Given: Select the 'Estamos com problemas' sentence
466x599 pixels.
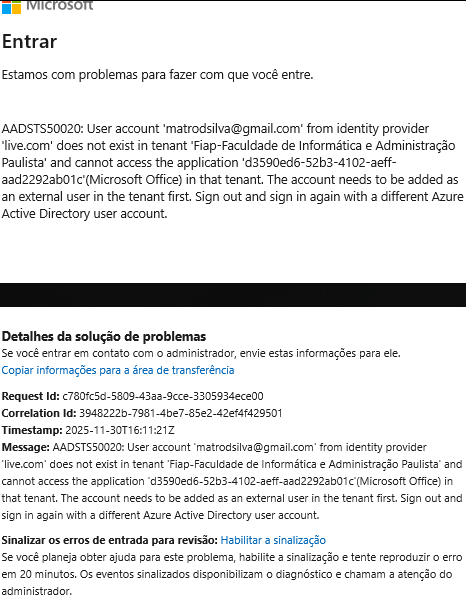Looking at the screenshot, I should pos(157,74).
